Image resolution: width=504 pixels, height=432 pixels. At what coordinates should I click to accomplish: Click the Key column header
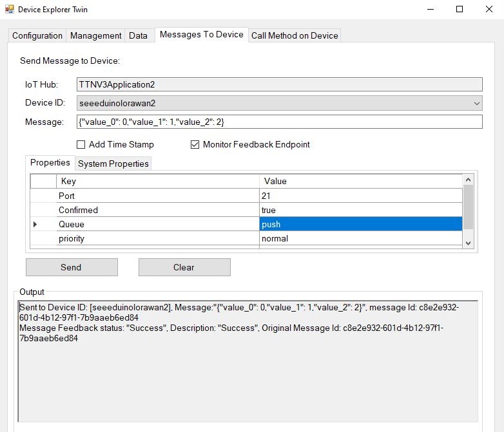click(x=157, y=182)
